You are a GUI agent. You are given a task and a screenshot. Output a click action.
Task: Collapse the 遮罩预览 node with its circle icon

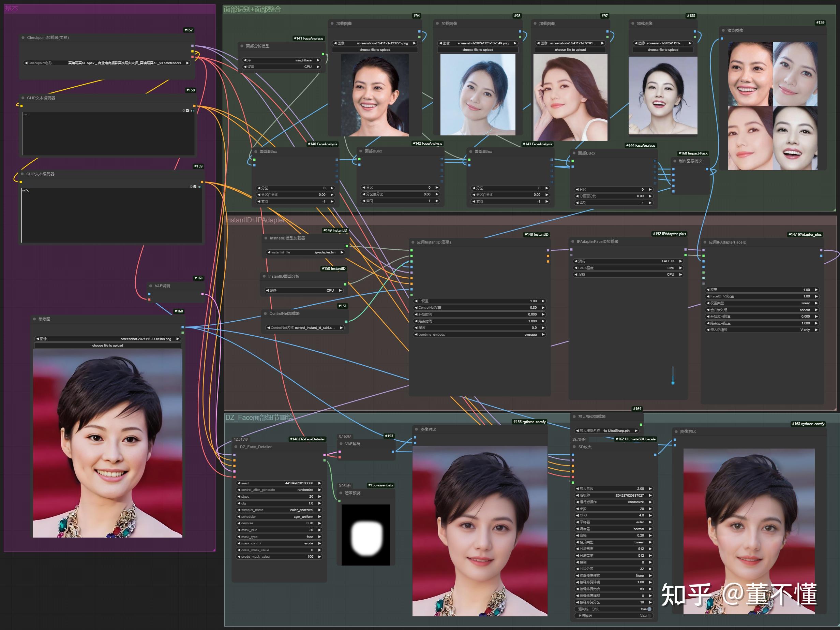tap(341, 493)
